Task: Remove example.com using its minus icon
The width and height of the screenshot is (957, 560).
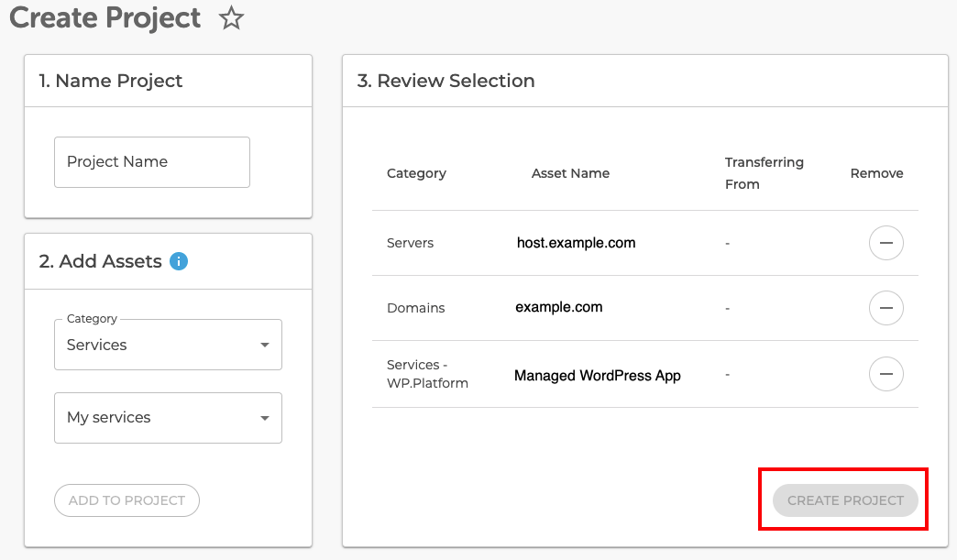Action: [885, 308]
